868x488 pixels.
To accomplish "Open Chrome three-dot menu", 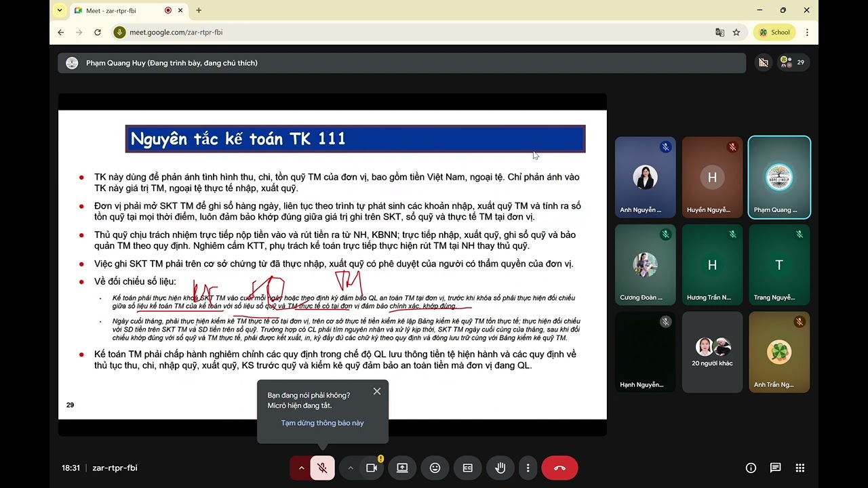I will click(x=807, y=32).
